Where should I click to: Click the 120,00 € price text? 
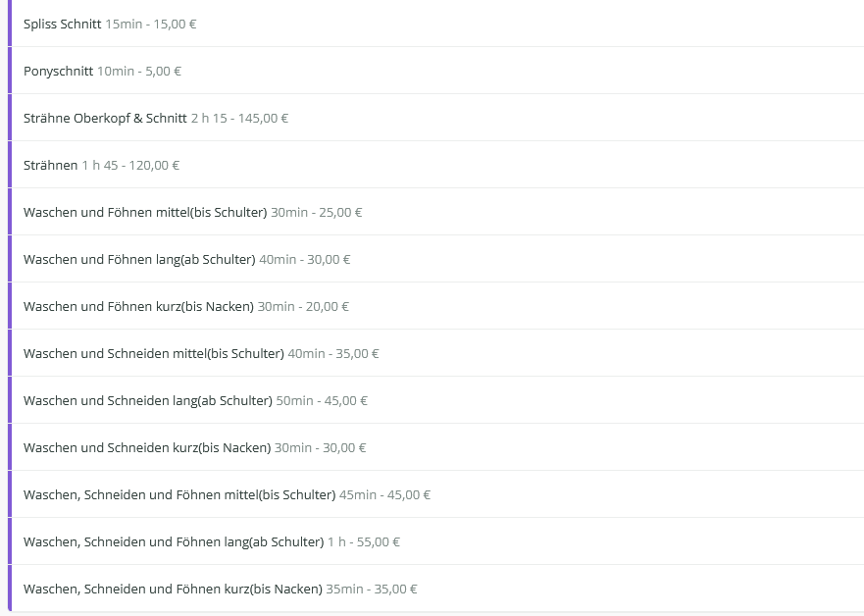[x=154, y=165]
